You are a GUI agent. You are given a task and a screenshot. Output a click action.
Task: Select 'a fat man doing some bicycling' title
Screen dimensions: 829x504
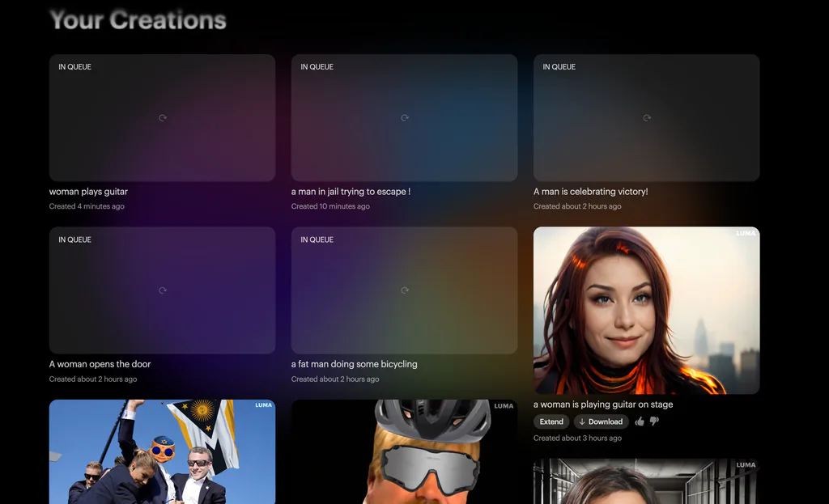(355, 364)
